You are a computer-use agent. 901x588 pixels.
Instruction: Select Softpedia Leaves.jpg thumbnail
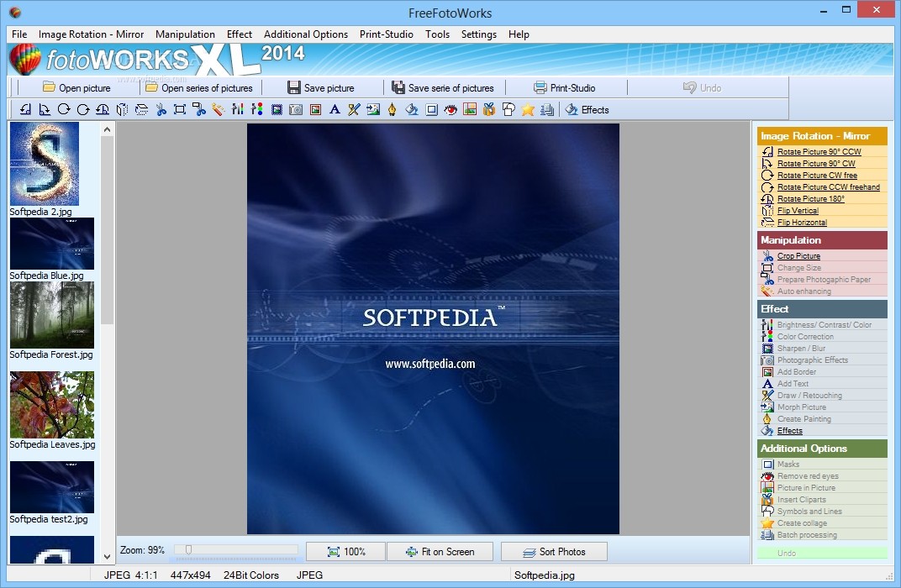(x=52, y=405)
